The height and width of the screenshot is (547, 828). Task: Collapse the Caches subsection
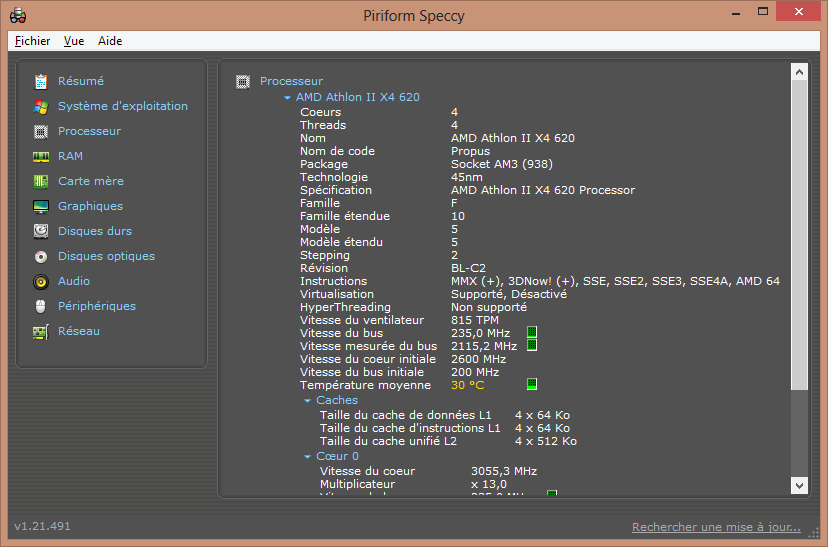[307, 401]
